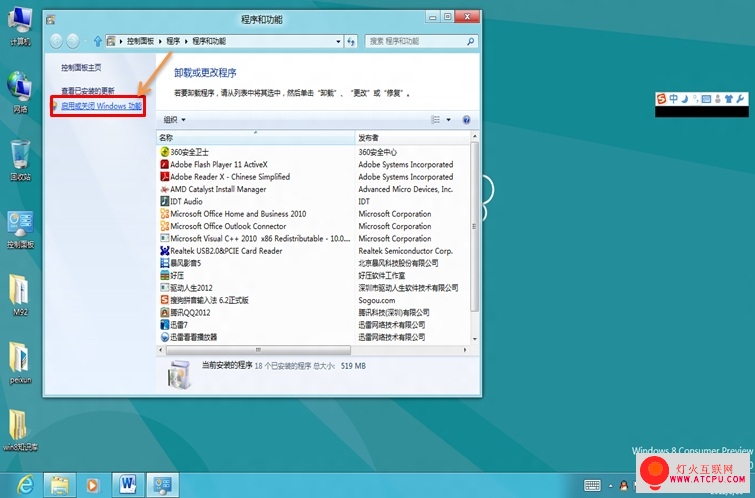
Task: Click the Sogou.com publisher cell
Action: pos(377,300)
